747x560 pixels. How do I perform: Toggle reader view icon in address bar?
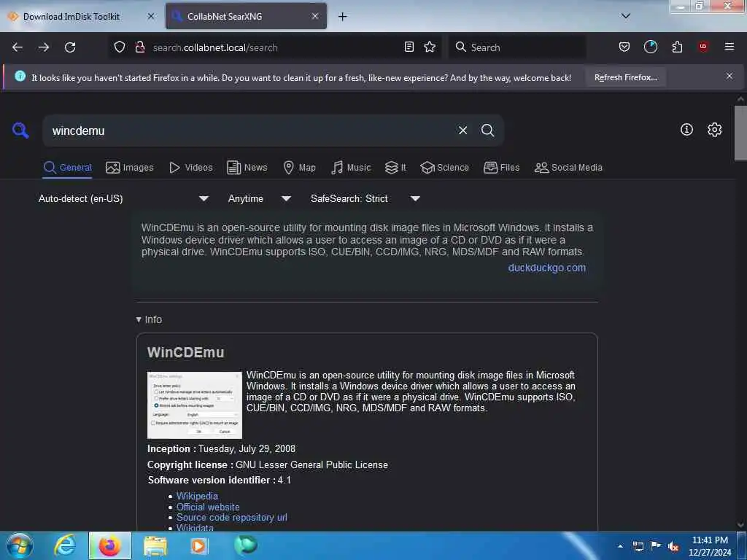409,47
